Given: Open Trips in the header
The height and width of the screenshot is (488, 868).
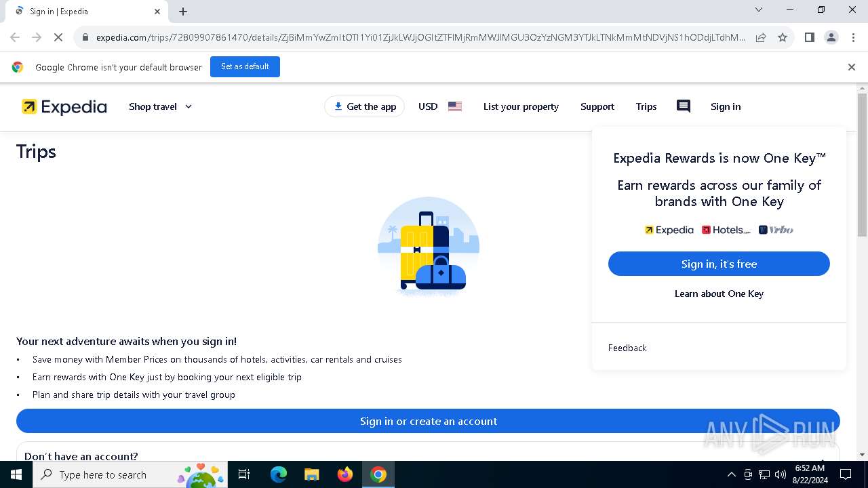Looking at the screenshot, I should [x=646, y=106].
